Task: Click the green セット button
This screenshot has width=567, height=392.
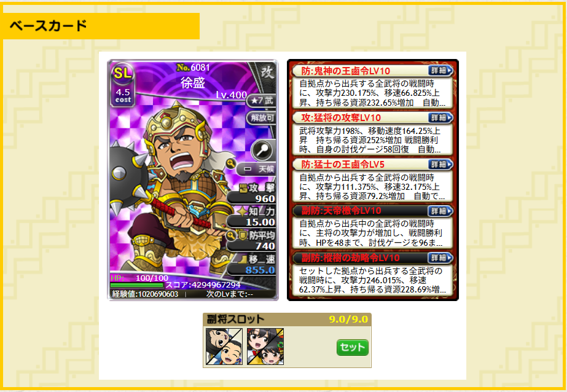Action: tap(352, 347)
